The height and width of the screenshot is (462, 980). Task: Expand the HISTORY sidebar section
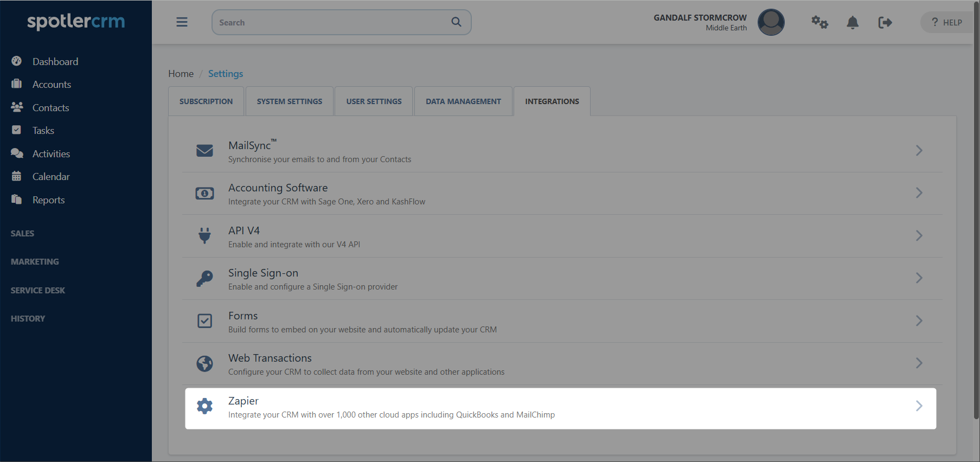coord(28,318)
